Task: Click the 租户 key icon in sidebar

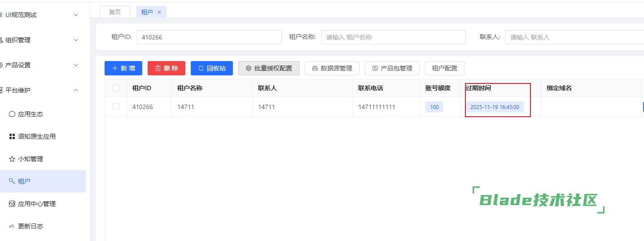Action: (12, 181)
